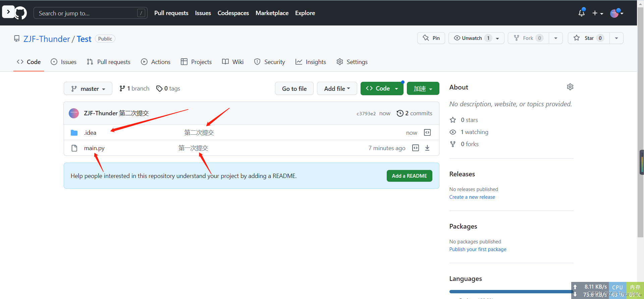Viewport: 644px width, 299px height.
Task: Click the download icon on main.py row
Action: tap(427, 148)
